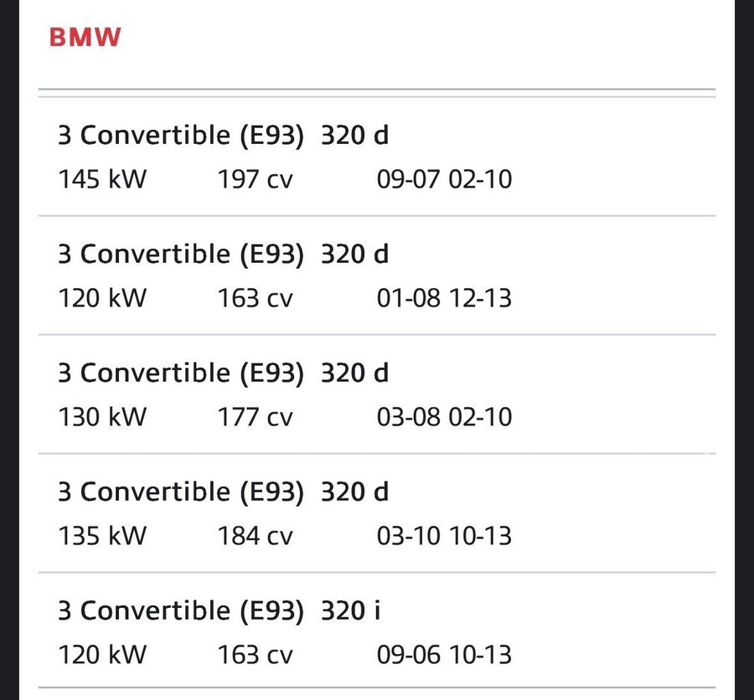754x700 pixels.
Task: Open the model title of the 01-08 12-13 entry
Action: point(223,254)
